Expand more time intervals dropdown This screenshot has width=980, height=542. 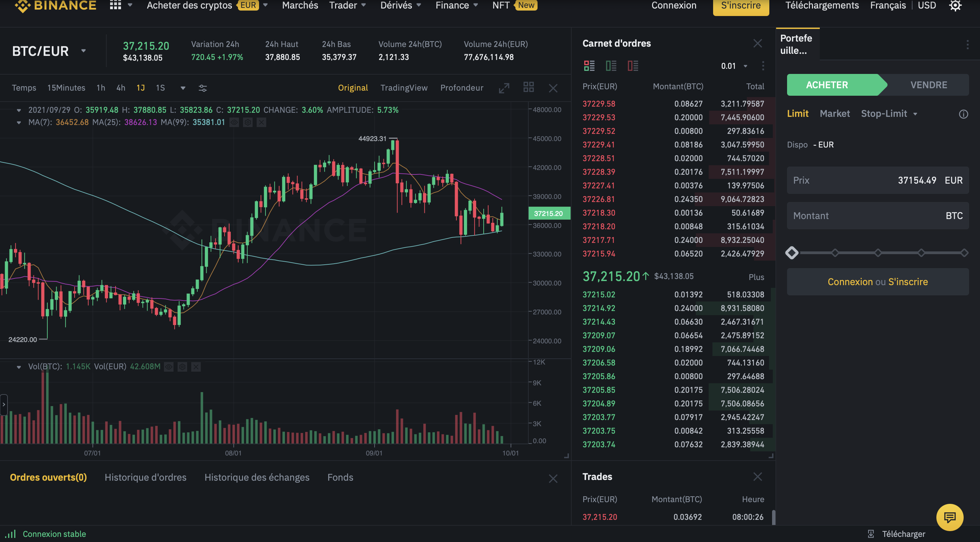(x=183, y=88)
